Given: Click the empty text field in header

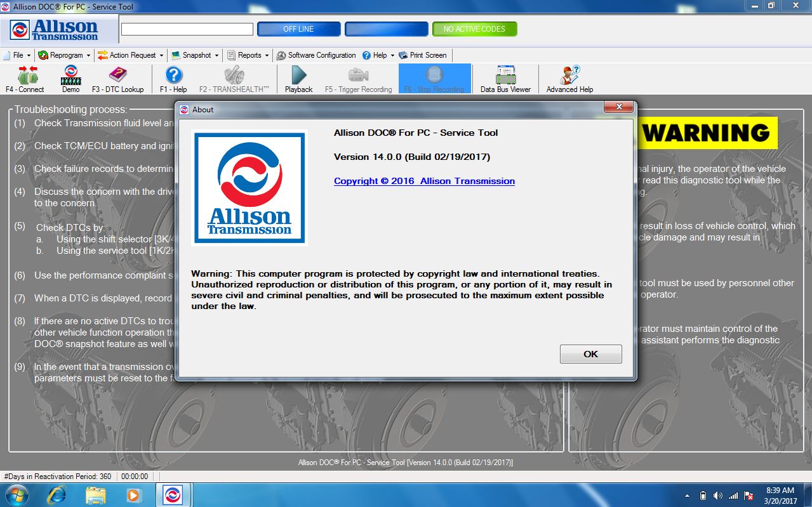Looking at the screenshot, I should (187, 29).
